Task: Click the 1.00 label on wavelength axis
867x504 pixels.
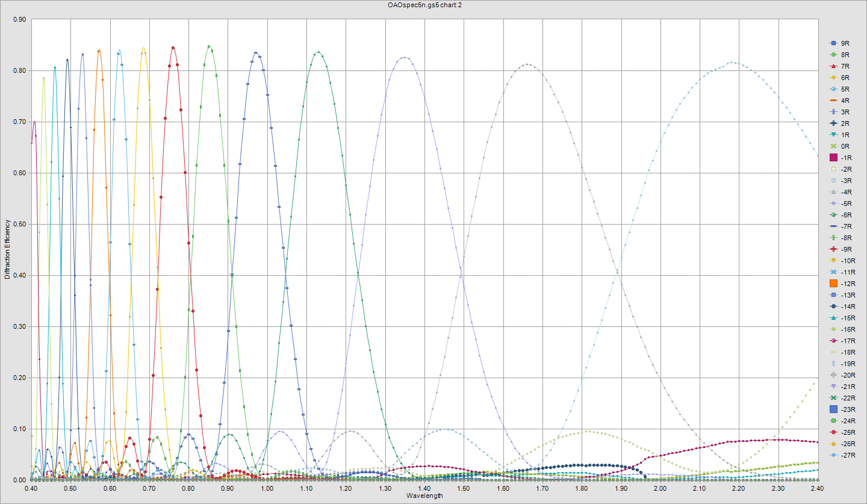Action: point(267,488)
